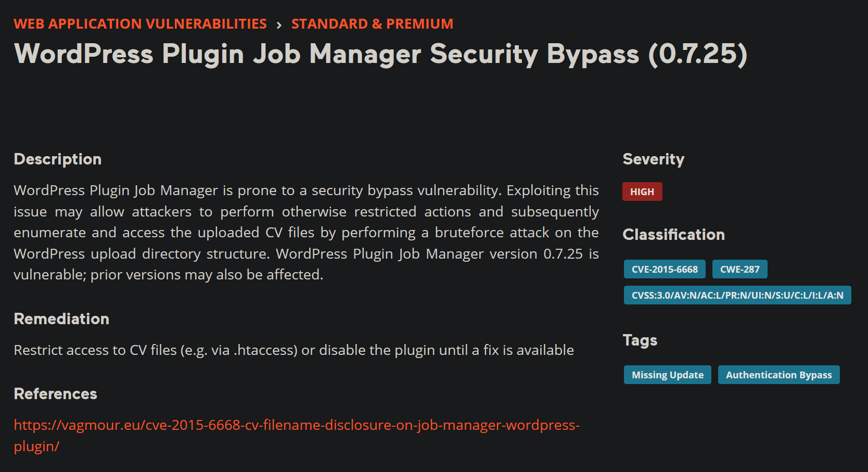
Task: Open Standard & Premium breadcrumb link
Action: tap(372, 24)
